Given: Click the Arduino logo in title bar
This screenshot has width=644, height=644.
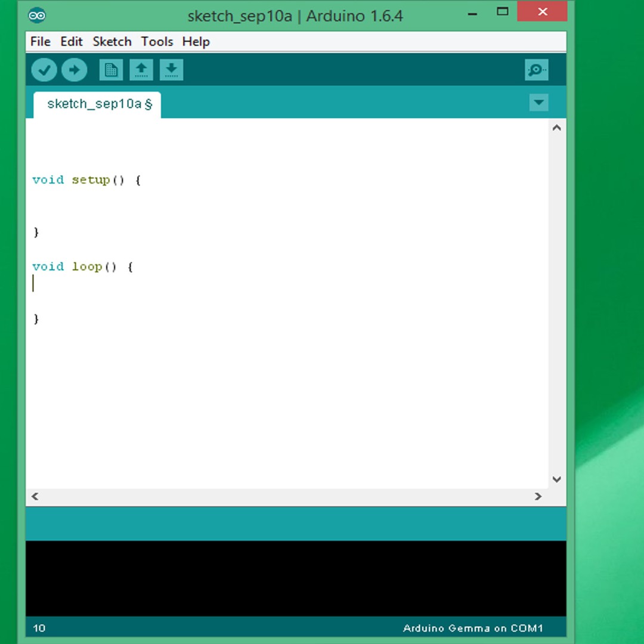Looking at the screenshot, I should pos(37,16).
